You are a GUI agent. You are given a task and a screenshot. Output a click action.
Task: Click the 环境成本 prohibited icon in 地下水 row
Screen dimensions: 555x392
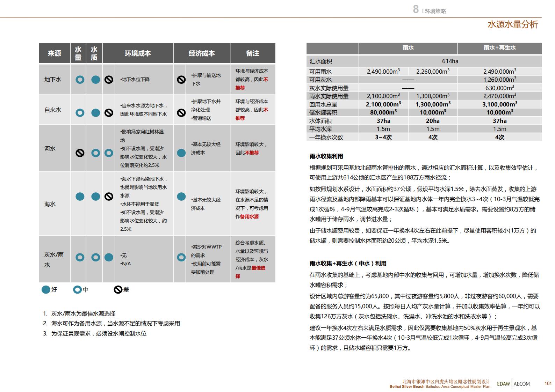(x=109, y=80)
